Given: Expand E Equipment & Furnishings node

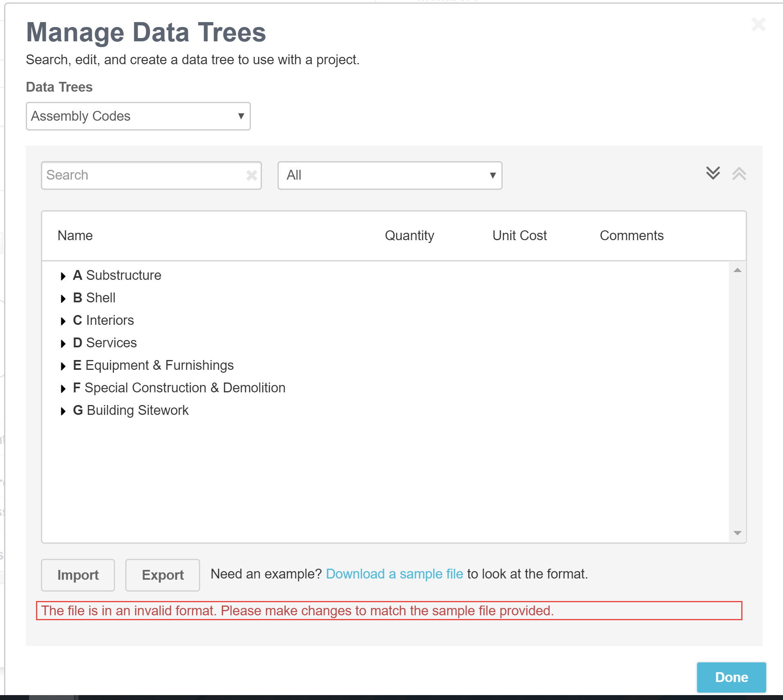Looking at the screenshot, I should coord(63,366).
